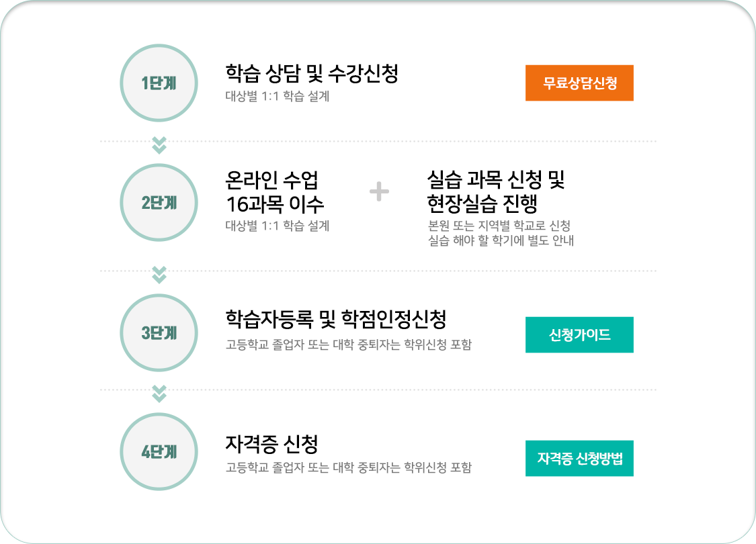
Task: Click the 1단계 step circle
Action: (159, 83)
